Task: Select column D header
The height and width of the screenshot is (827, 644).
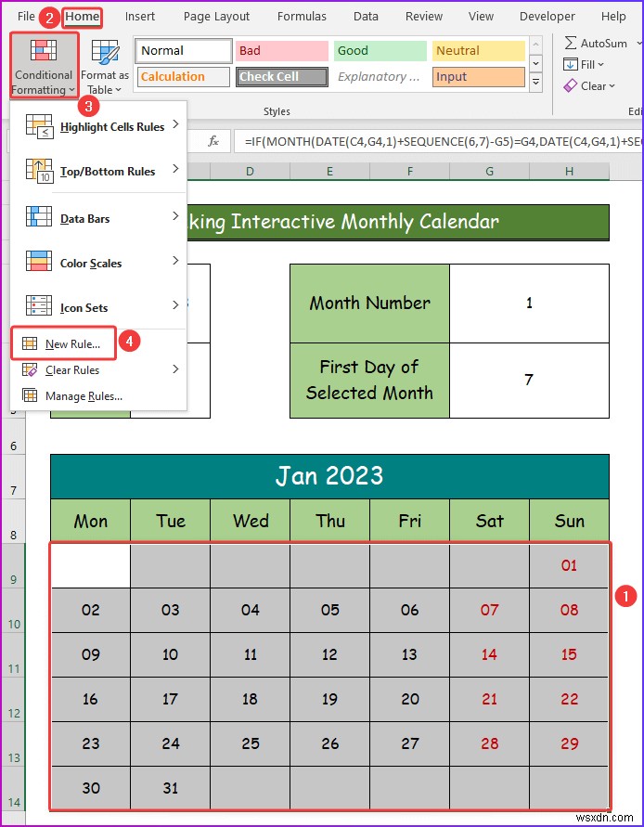Action: click(x=250, y=171)
